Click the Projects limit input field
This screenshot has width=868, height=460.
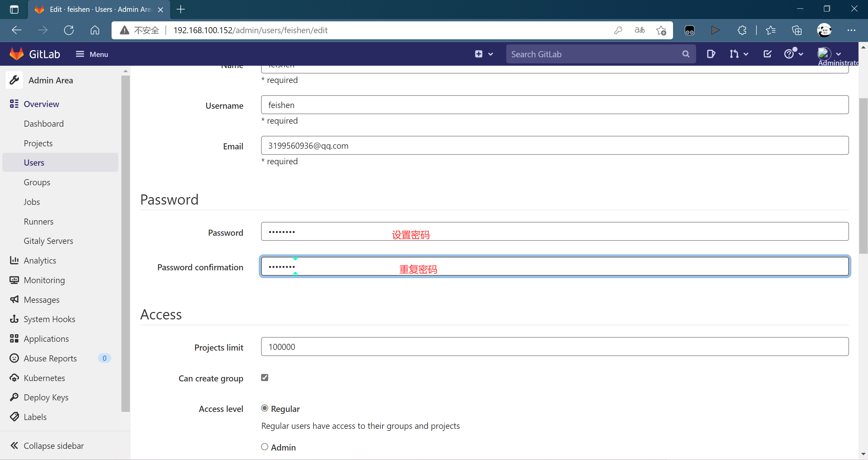pyautogui.click(x=555, y=347)
